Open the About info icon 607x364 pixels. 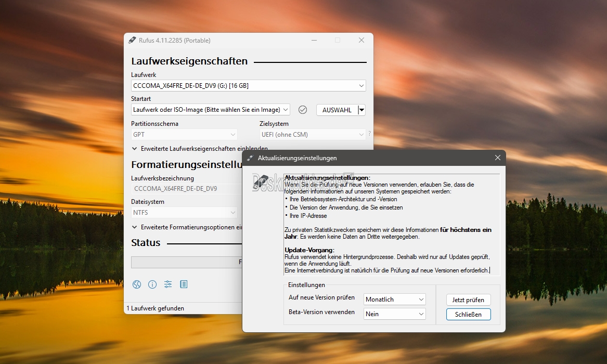(x=152, y=284)
